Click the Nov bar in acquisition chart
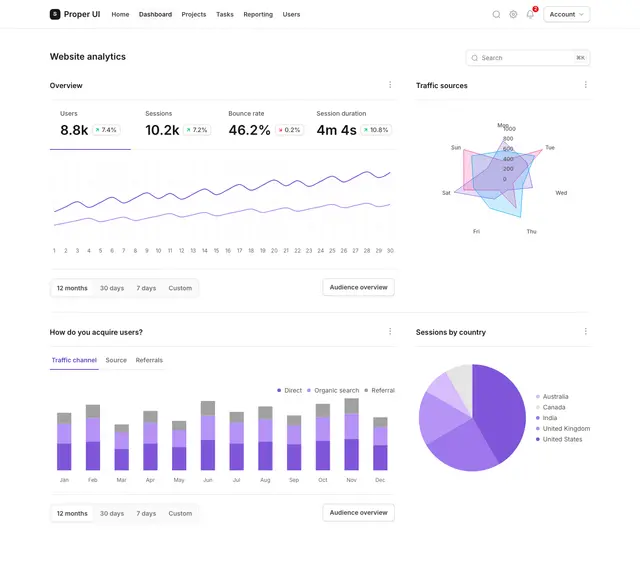 (351, 434)
